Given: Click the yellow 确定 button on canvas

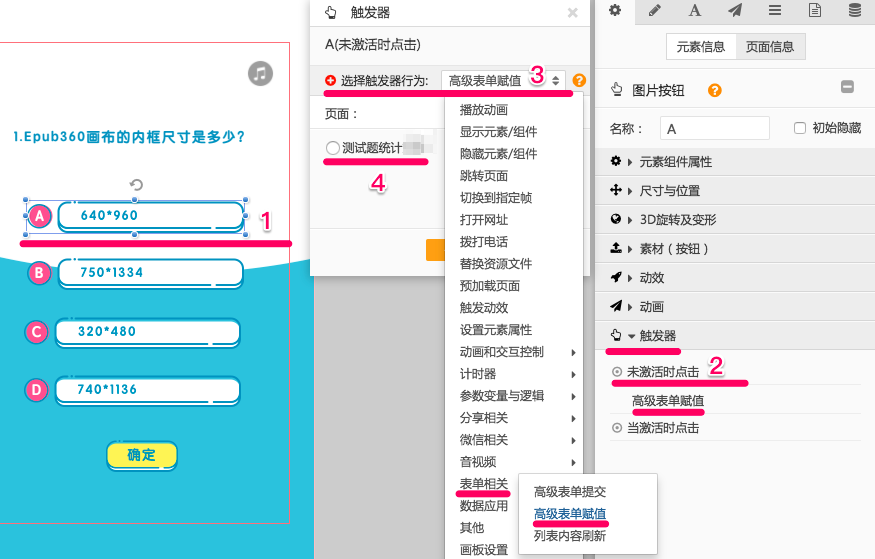Looking at the screenshot, I should click(x=141, y=455).
